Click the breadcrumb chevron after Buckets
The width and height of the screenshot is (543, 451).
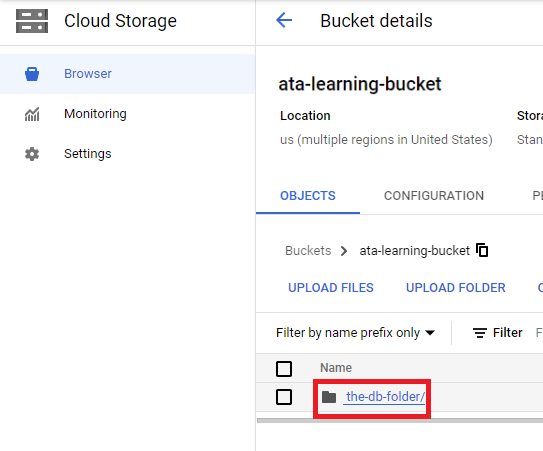click(344, 251)
